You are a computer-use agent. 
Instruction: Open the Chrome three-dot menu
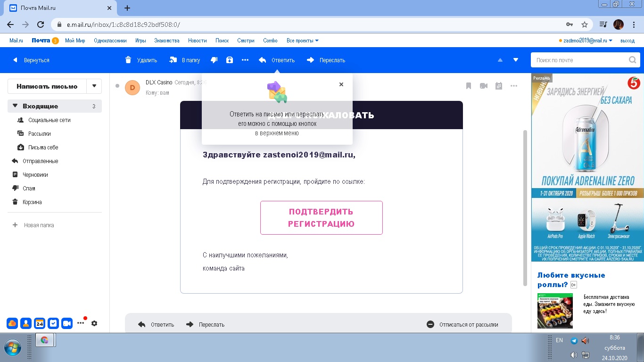[634, 25]
